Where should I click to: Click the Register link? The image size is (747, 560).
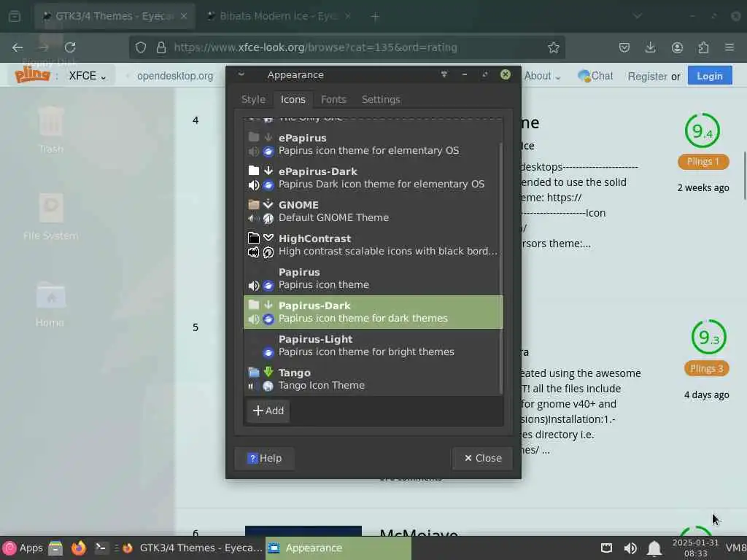pos(647,76)
